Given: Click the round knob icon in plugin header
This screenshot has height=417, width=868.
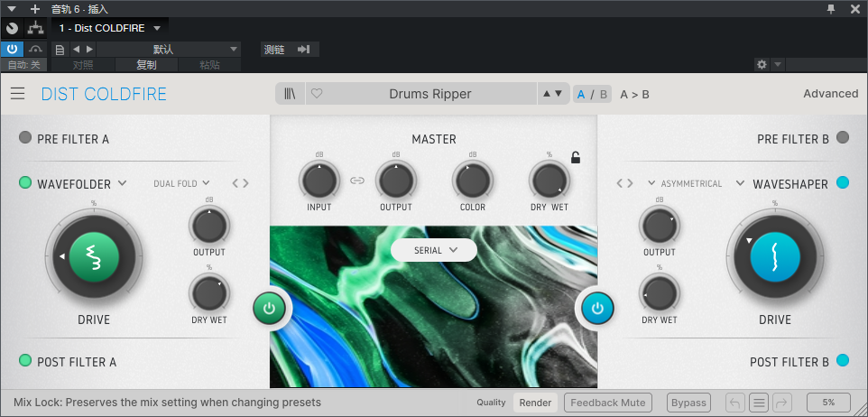Looking at the screenshot, I should click(12, 28).
